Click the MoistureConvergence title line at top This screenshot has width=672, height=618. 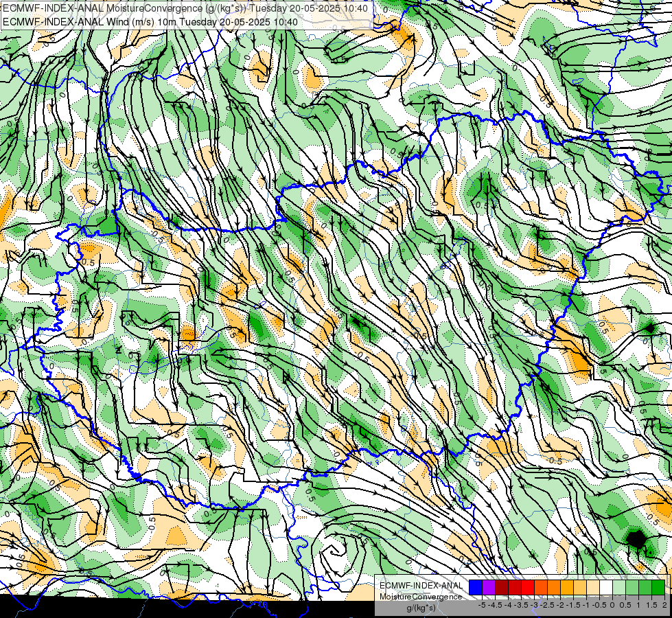tap(185, 8)
